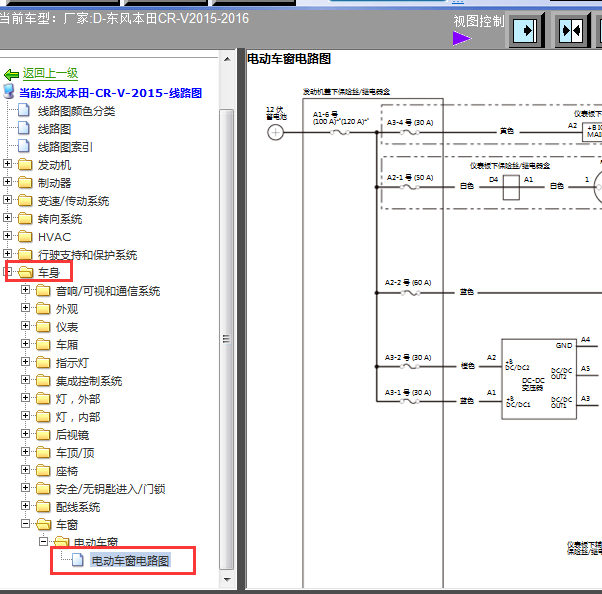Click the A2-2 号 (60 A) fuse label
Image resolution: width=602 pixels, height=594 pixels.
[408, 283]
